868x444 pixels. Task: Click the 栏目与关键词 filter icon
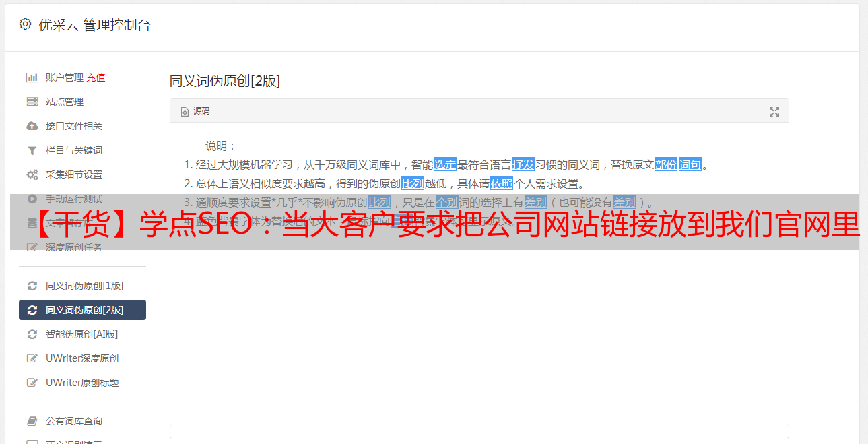pos(32,150)
